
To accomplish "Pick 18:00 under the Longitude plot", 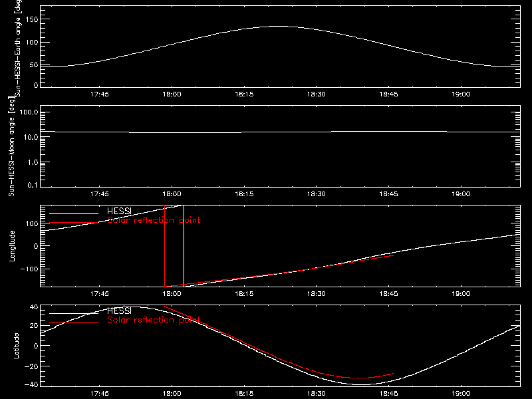I will [172, 294].
